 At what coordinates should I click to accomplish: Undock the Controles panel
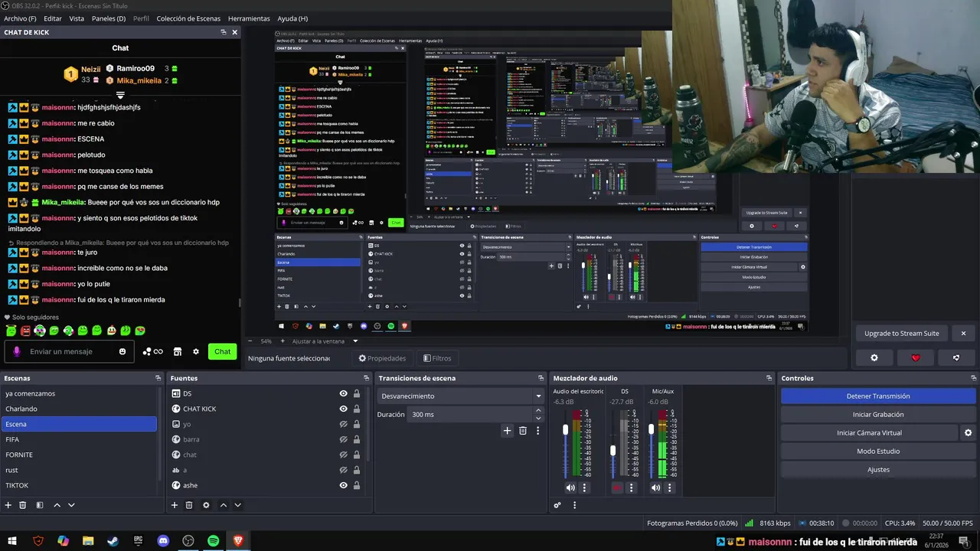tap(974, 378)
